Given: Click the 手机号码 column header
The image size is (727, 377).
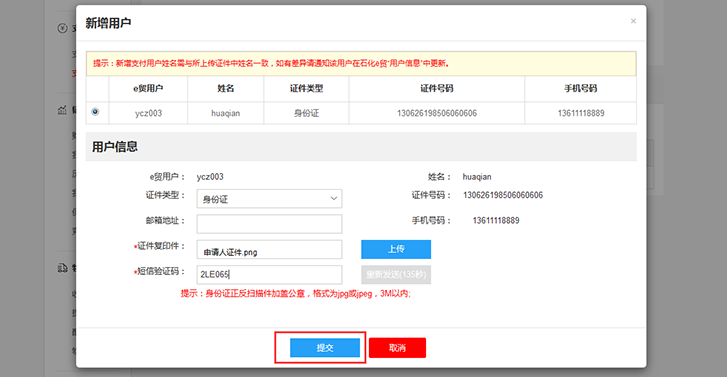Looking at the screenshot, I should click(581, 89).
